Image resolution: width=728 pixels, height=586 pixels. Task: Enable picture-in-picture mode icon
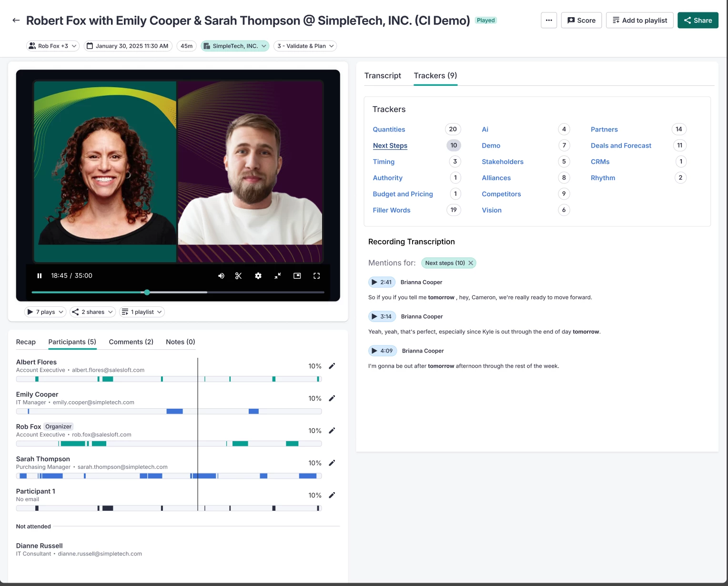click(x=297, y=276)
